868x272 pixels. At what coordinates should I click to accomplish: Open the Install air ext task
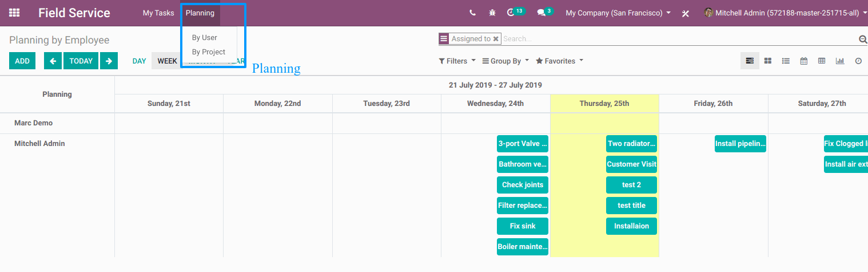(x=846, y=164)
